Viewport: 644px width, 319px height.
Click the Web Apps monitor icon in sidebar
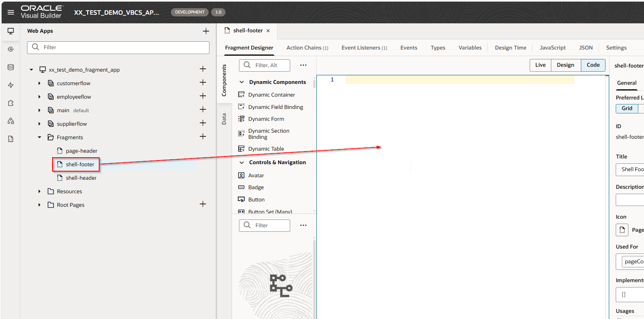[11, 31]
